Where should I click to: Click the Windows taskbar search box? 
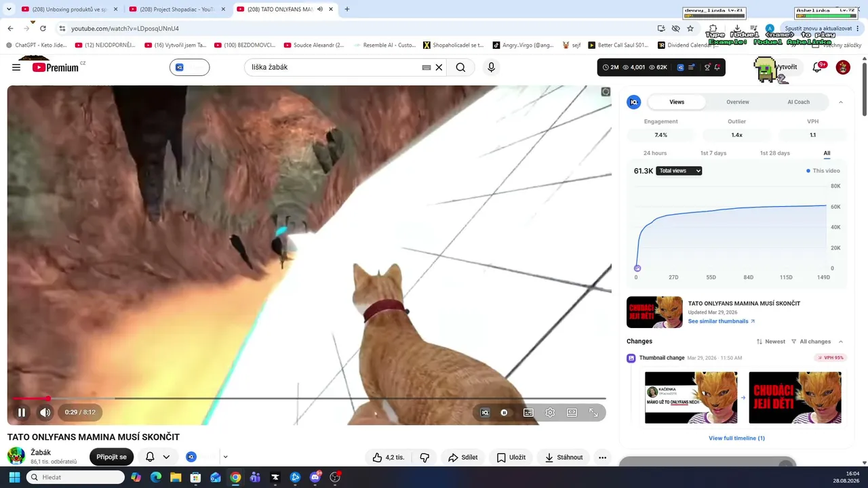coord(75,477)
